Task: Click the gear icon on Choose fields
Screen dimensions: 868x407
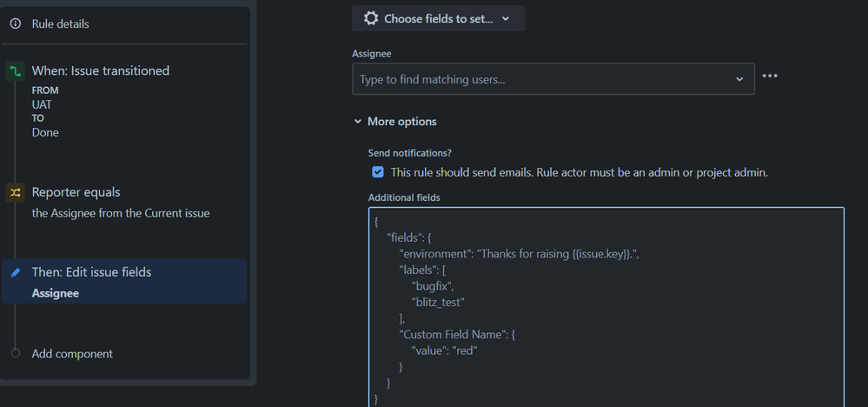Action: [x=371, y=18]
